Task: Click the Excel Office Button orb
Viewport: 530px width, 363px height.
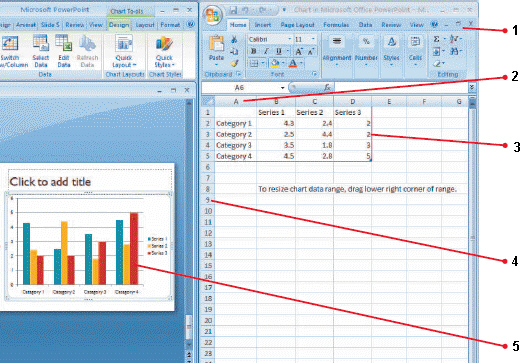Action: 213,15
